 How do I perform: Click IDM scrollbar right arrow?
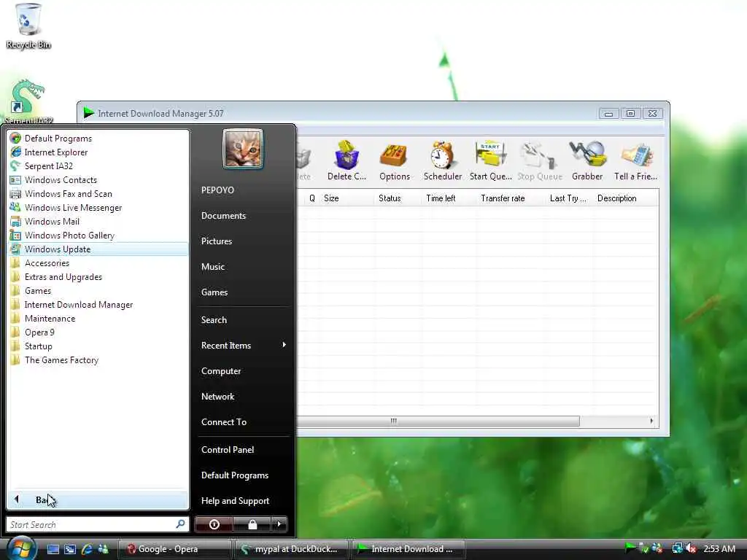click(x=651, y=421)
